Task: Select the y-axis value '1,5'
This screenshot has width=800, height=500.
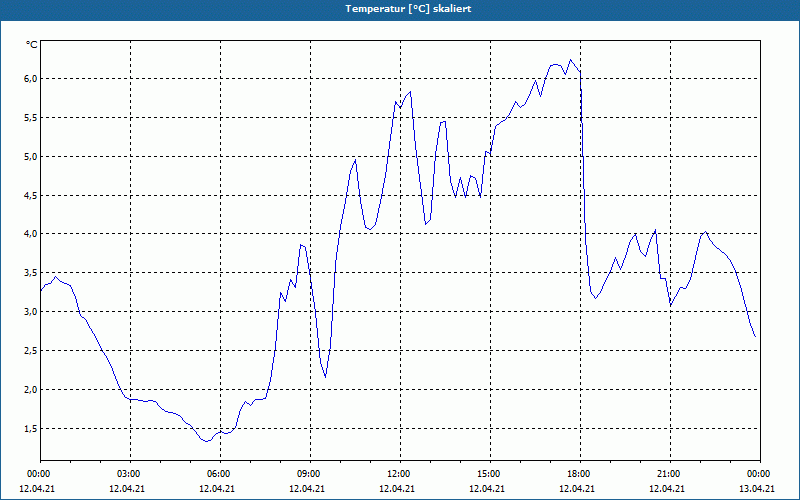Action: click(x=31, y=428)
